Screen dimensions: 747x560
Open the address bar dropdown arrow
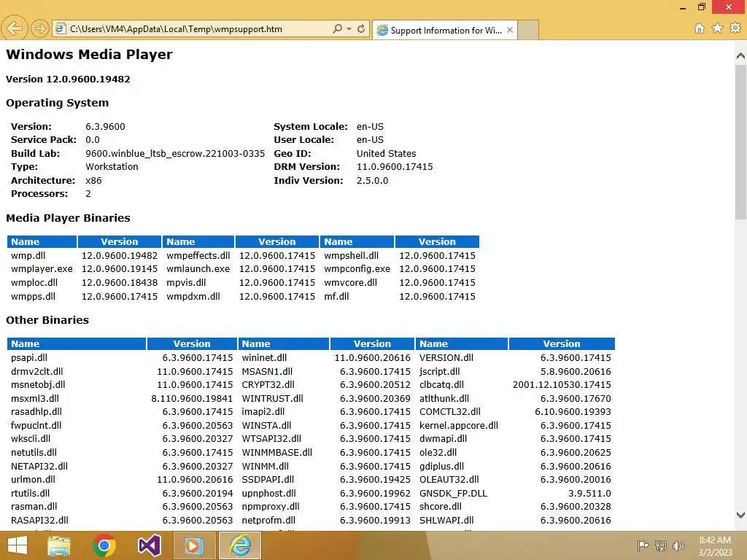(349, 28)
